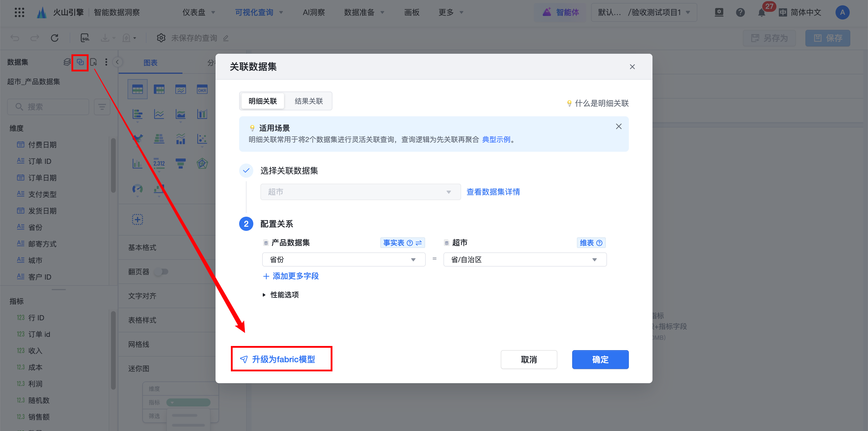Click the SQL view icon in toolbar
The width and height of the screenshot is (868, 431).
point(85,38)
